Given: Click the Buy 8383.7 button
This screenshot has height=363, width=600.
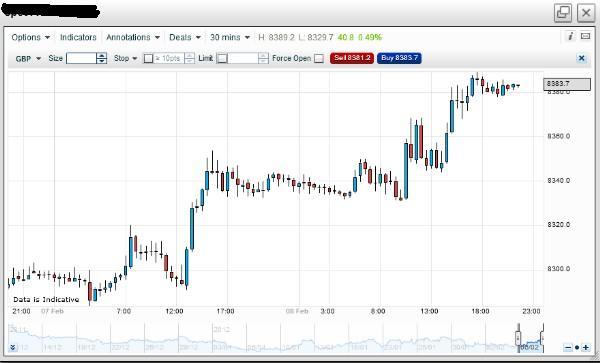Looking at the screenshot, I should click(x=399, y=58).
